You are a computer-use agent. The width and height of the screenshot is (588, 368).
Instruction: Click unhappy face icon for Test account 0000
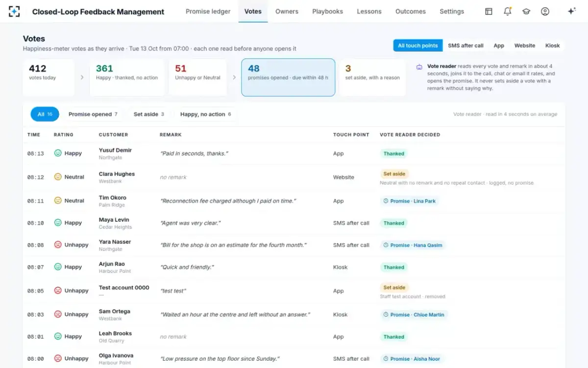pos(58,290)
